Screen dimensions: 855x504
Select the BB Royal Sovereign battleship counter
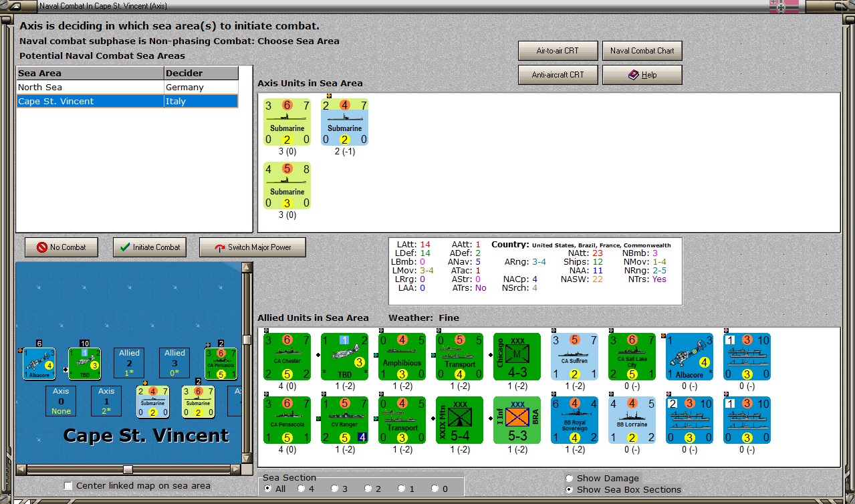(x=574, y=420)
